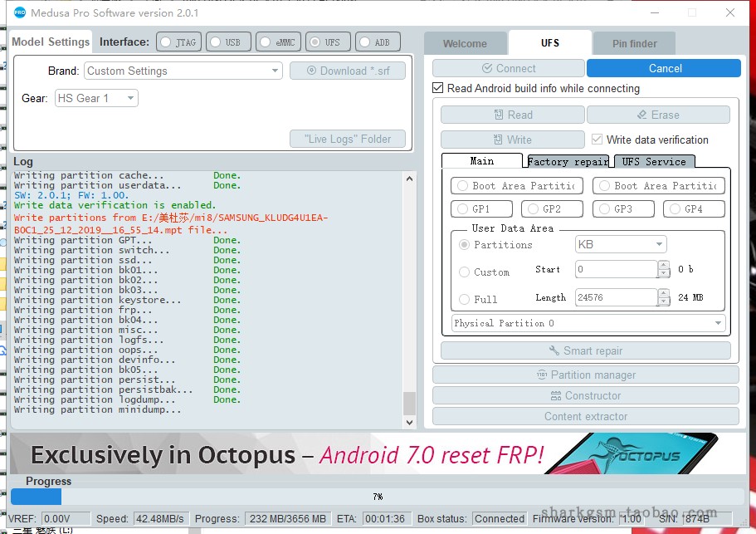Viewport: 756px width, 534px height.
Task: Open the Gear dropdown HS Gear 1
Action: point(96,98)
